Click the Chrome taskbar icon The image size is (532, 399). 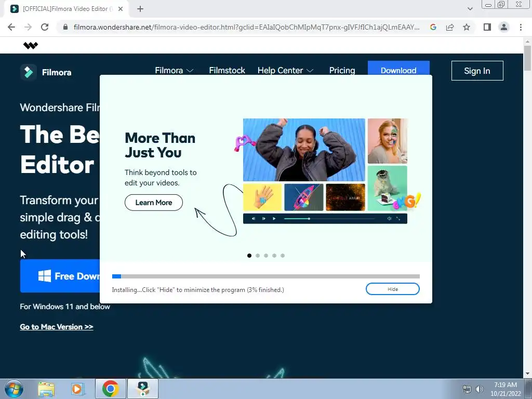click(110, 389)
